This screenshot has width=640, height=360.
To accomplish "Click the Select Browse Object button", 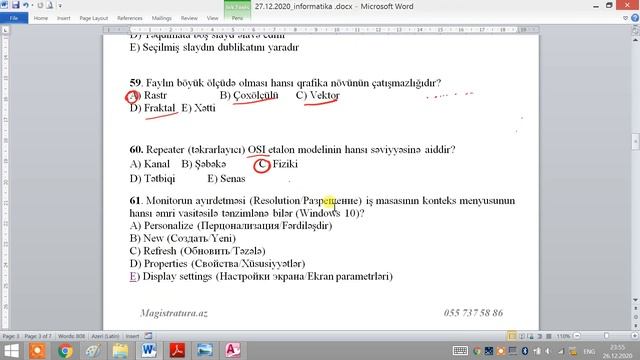I will click(635, 317).
